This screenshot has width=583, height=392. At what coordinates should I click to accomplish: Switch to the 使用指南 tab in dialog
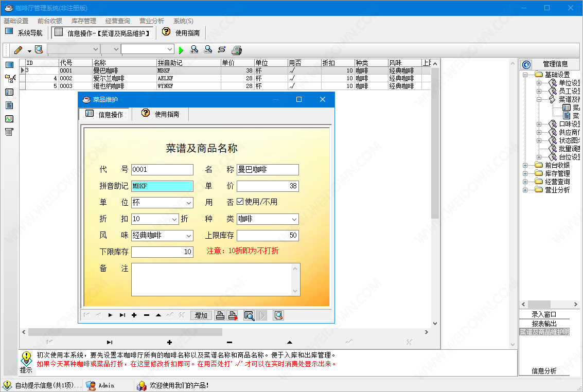click(161, 114)
